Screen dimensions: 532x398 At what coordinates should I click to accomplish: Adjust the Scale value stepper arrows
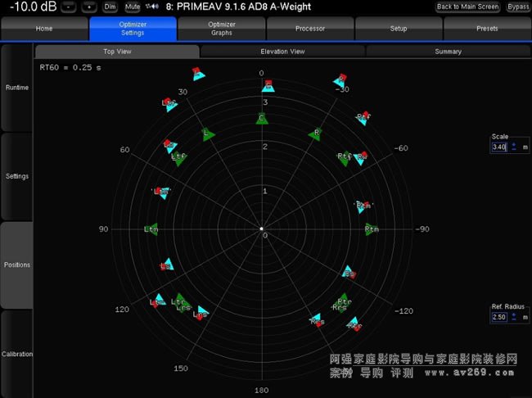(x=514, y=147)
